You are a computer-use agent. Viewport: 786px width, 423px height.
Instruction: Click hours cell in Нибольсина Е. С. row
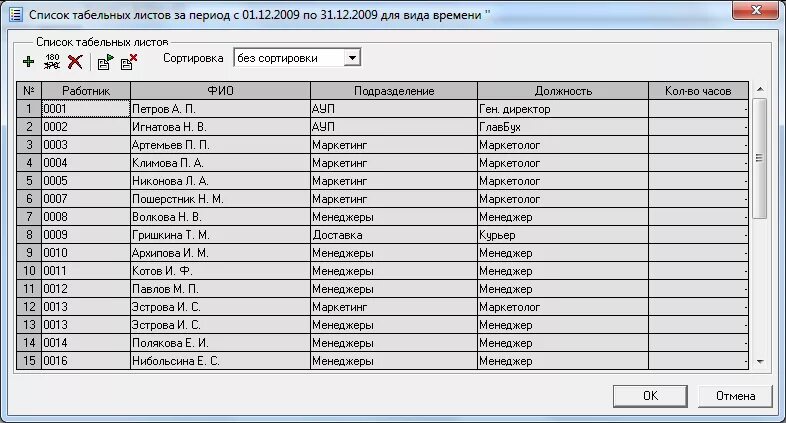pyautogui.click(x=698, y=361)
